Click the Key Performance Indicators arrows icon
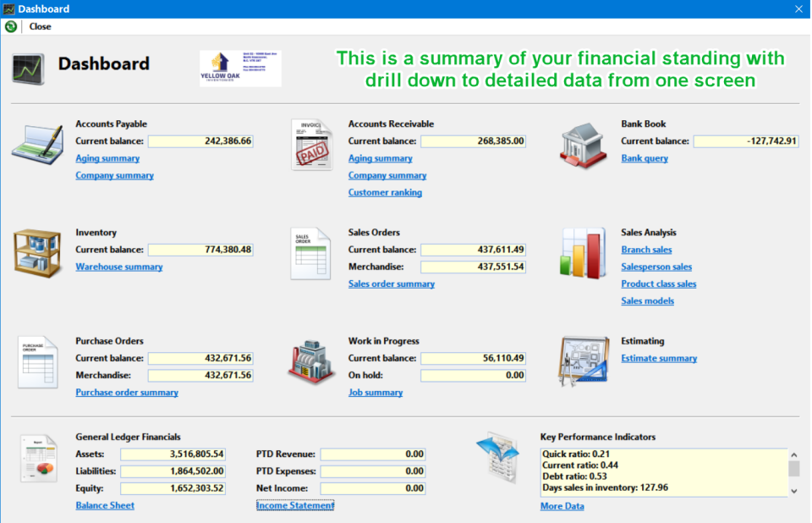This screenshot has height=523, width=812. [x=498, y=457]
